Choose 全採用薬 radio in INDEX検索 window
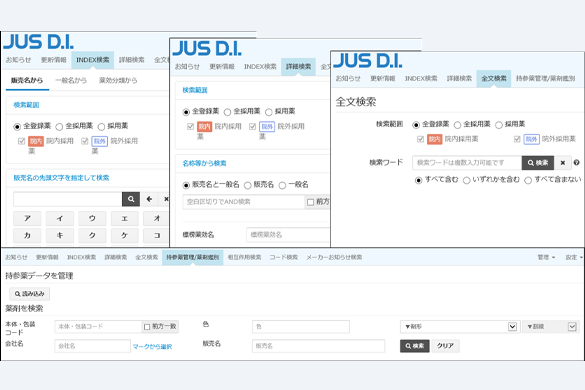Image resolution: width=585 pixels, height=390 pixels. click(x=59, y=127)
